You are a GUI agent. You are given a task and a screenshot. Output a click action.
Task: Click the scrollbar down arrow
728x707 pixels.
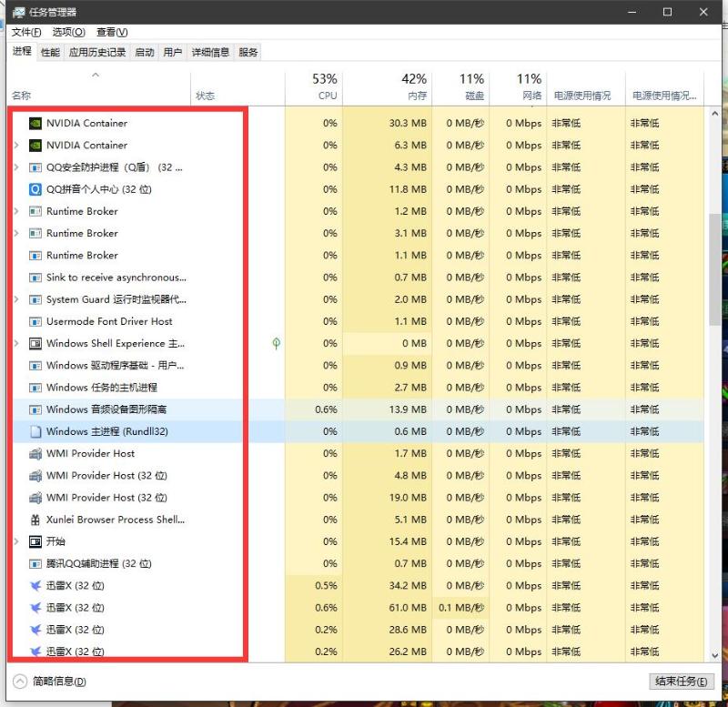tap(715, 655)
